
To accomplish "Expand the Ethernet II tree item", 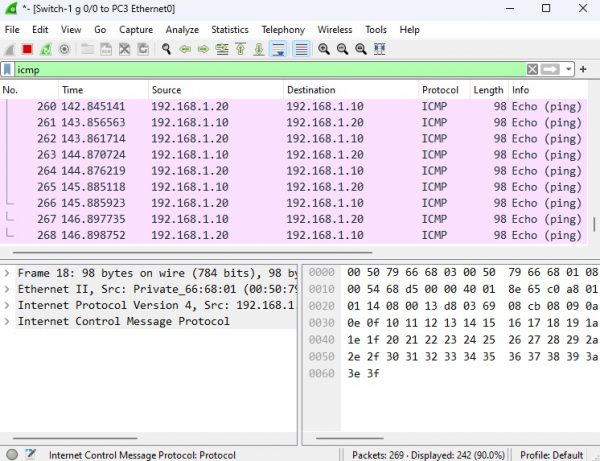I will point(8,289).
